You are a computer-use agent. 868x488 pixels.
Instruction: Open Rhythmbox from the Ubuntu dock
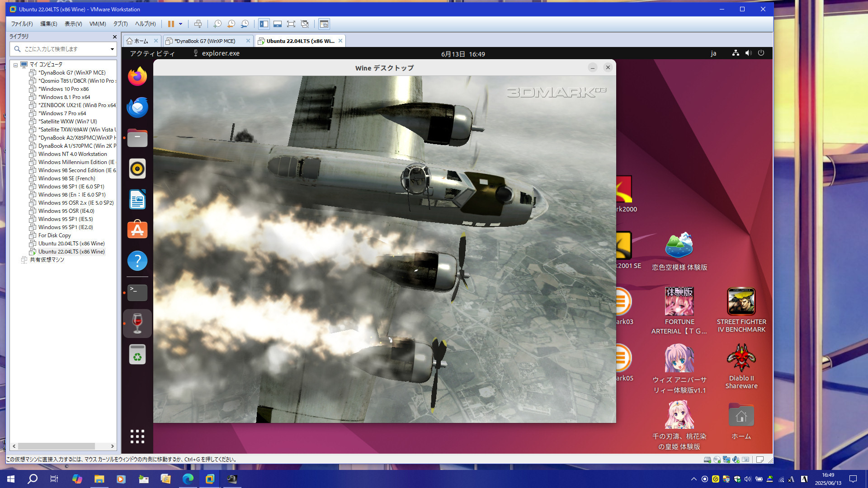[x=137, y=169]
